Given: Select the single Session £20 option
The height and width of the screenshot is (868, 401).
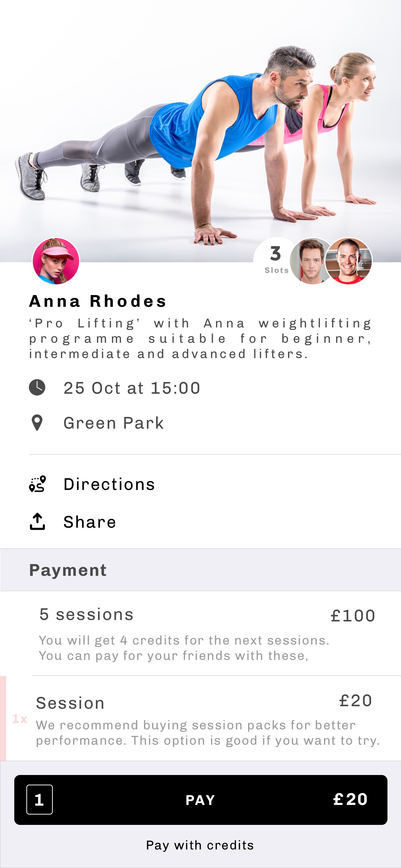Looking at the screenshot, I should click(x=207, y=718).
